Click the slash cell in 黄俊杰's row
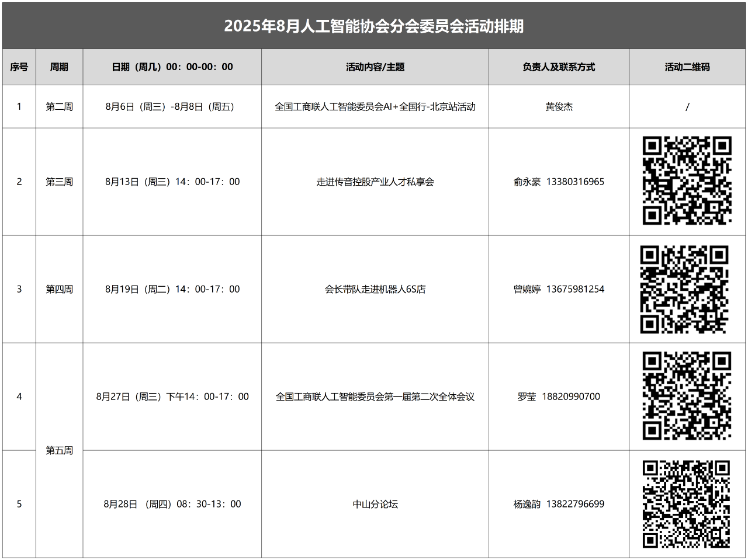This screenshot has height=560, width=748. (687, 107)
